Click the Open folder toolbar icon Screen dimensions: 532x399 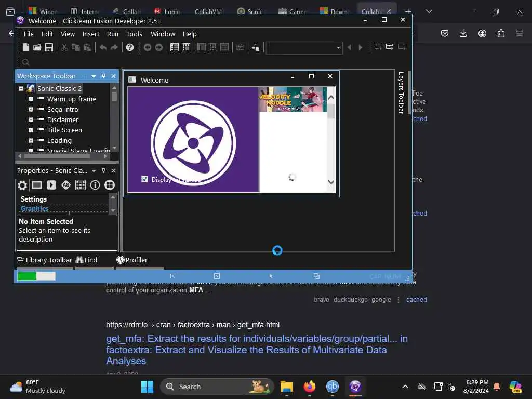37,47
